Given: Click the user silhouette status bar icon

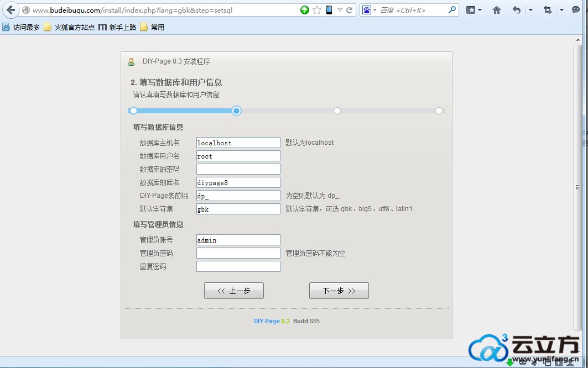Looking at the screenshot, I should click(x=570, y=362).
